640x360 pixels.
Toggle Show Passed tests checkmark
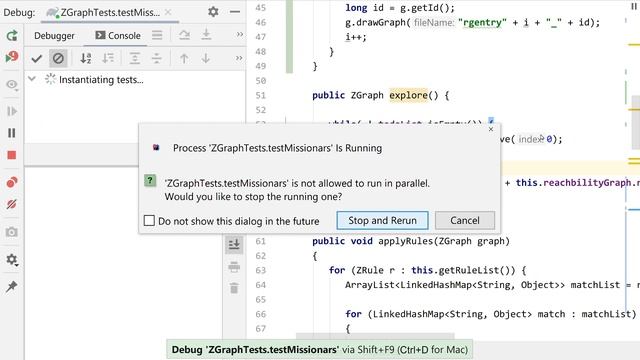[x=37, y=59]
